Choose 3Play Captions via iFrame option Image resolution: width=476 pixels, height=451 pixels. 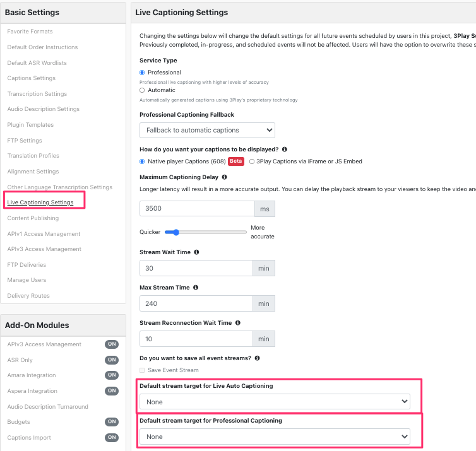(252, 161)
